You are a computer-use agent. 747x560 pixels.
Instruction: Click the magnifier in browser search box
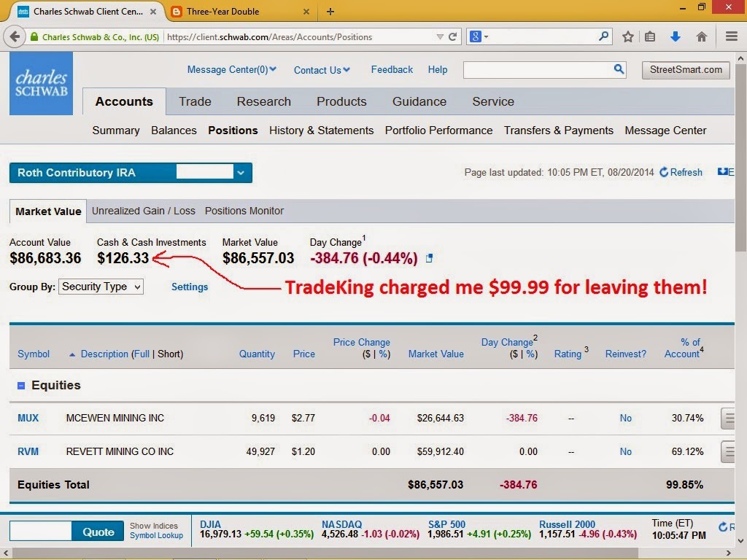(x=603, y=36)
